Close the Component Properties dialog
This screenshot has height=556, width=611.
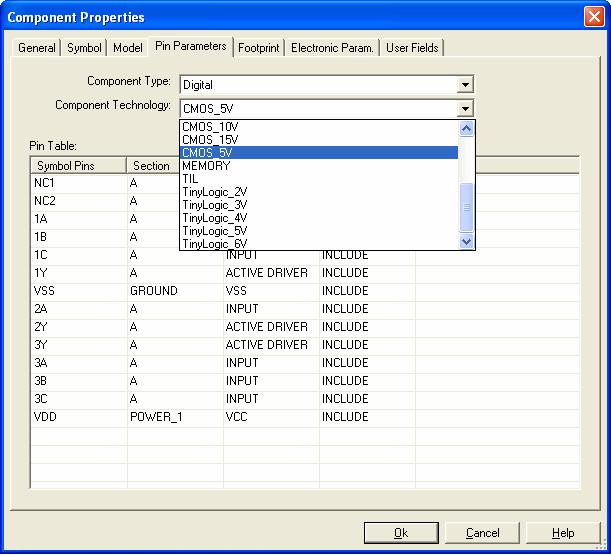click(x=592, y=17)
